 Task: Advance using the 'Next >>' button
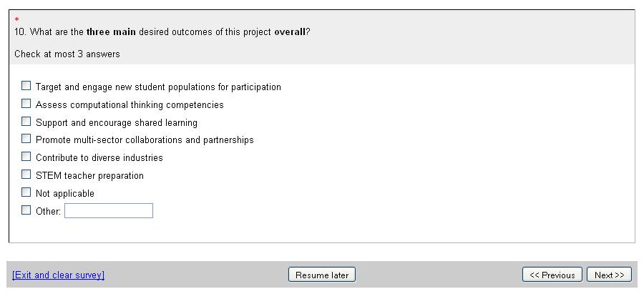click(x=609, y=275)
